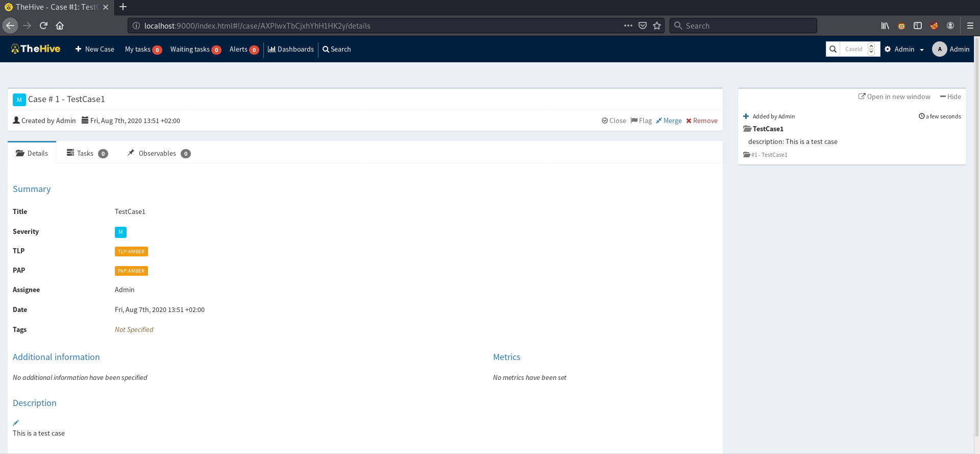Merge this case with another
Screen dimensions: 980x454
[x=669, y=121]
